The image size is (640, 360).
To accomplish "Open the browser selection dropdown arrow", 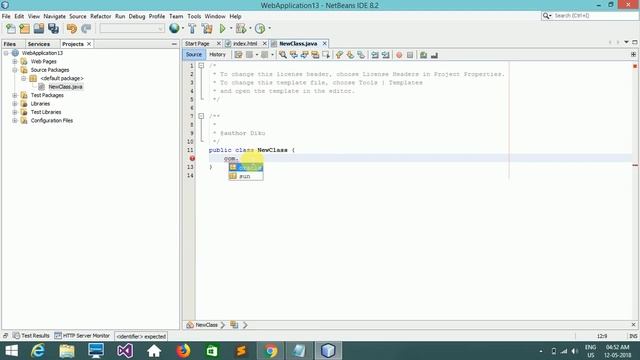I will [183, 29].
